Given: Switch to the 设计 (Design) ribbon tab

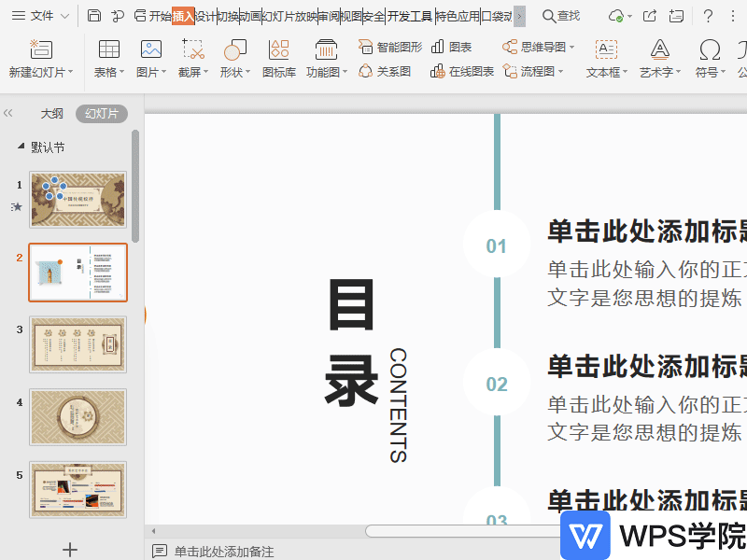Looking at the screenshot, I should (206, 16).
